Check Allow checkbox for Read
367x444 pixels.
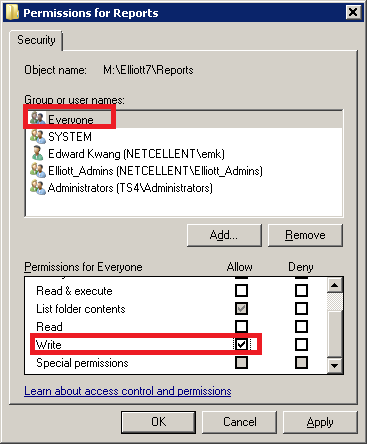pyautogui.click(x=241, y=326)
